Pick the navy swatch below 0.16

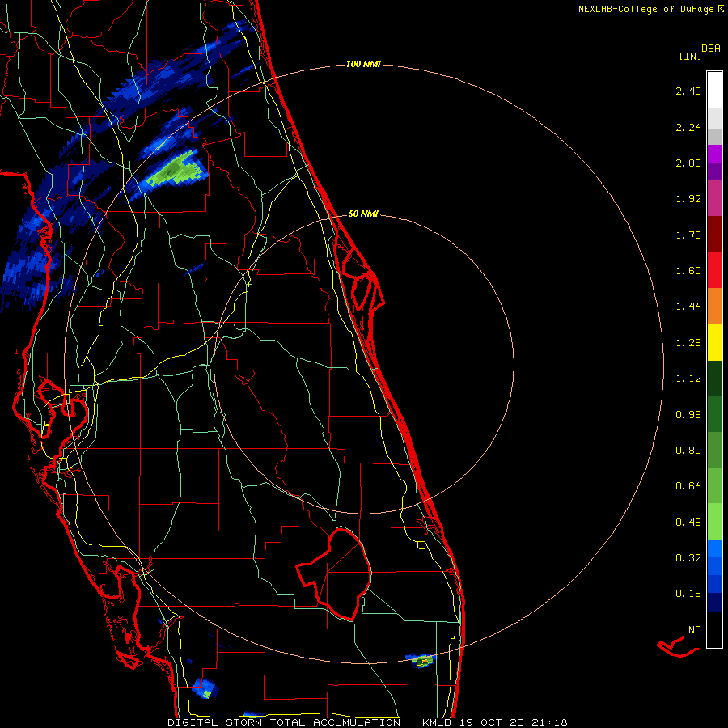[714, 603]
